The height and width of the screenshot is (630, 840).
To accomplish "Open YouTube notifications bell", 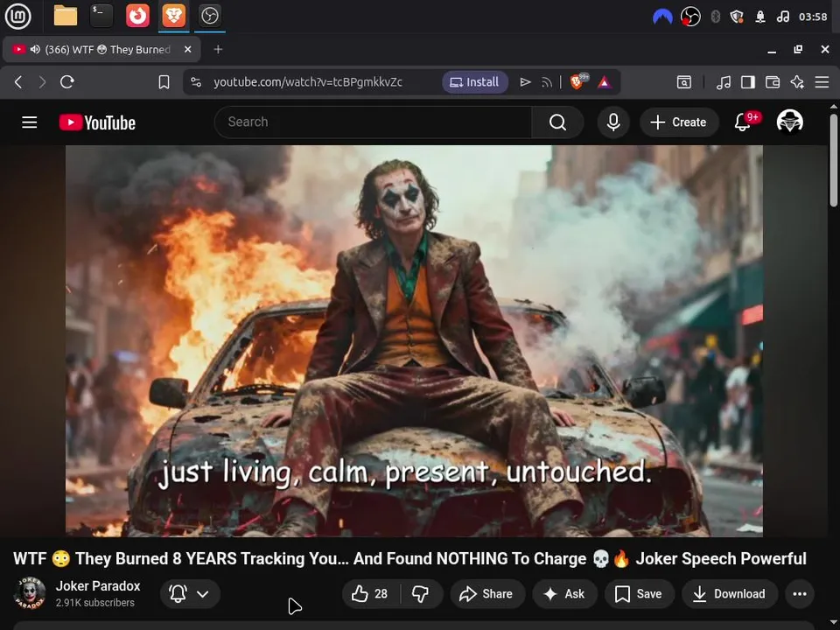I will 743,122.
